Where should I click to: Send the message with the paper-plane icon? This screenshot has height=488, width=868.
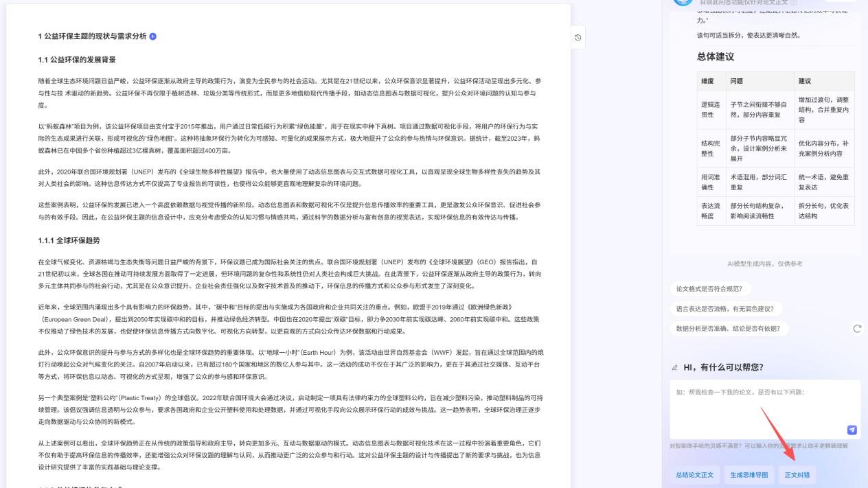tap(852, 430)
